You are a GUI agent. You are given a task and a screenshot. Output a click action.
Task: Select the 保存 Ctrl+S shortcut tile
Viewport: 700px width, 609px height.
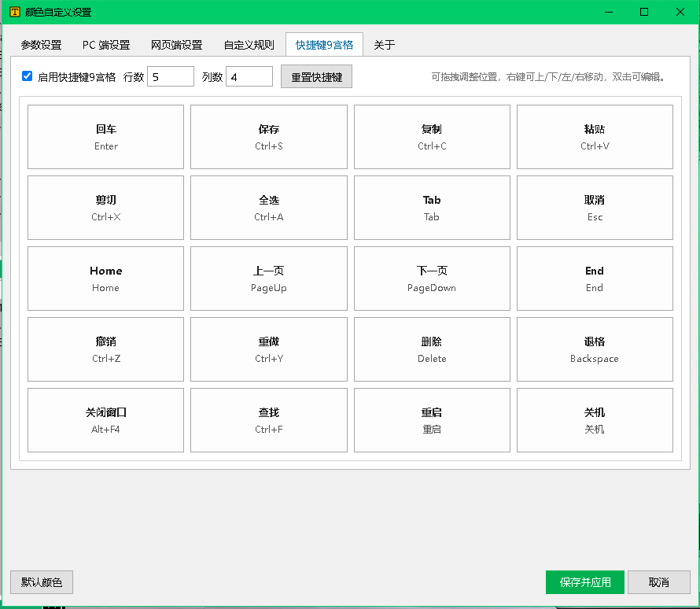coord(269,137)
